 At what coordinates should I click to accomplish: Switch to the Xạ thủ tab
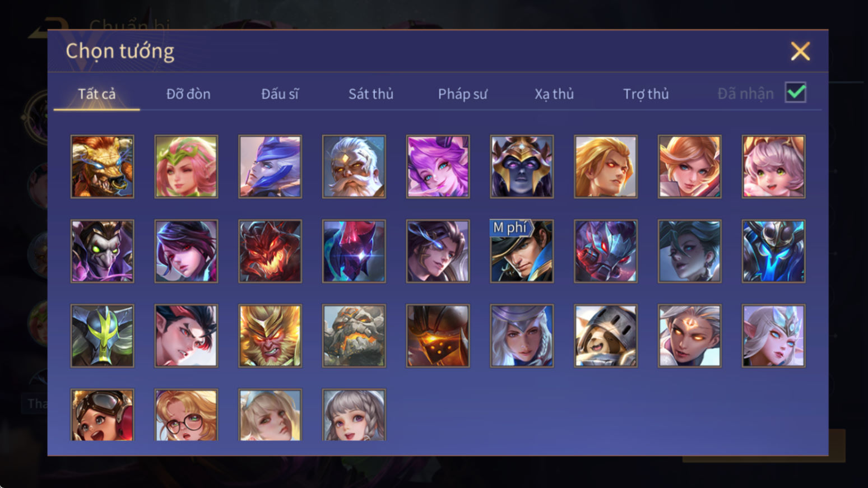(x=554, y=94)
